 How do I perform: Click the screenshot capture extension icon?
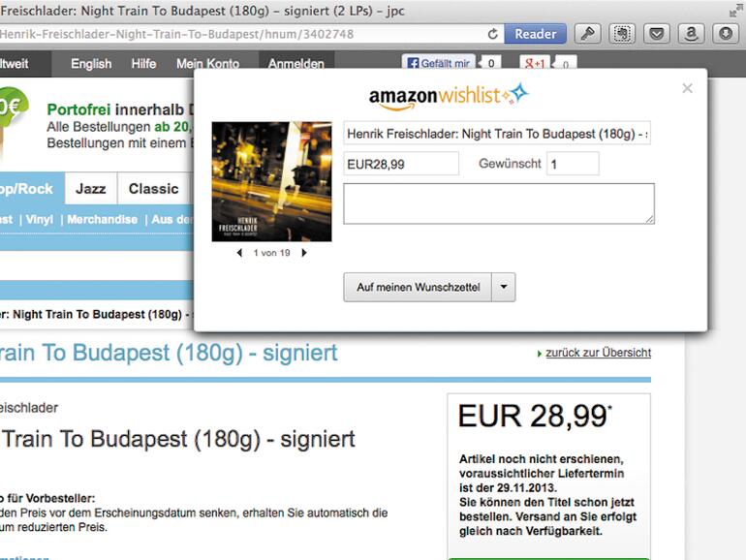622,34
